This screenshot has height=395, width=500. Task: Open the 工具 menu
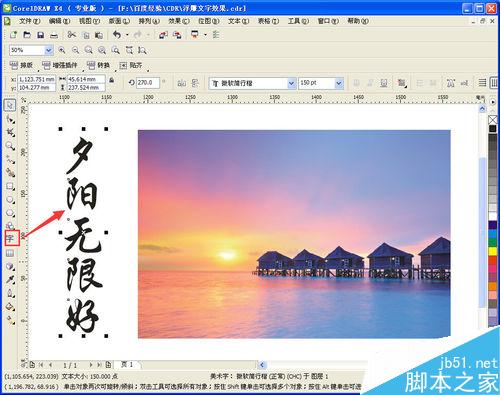point(298,21)
